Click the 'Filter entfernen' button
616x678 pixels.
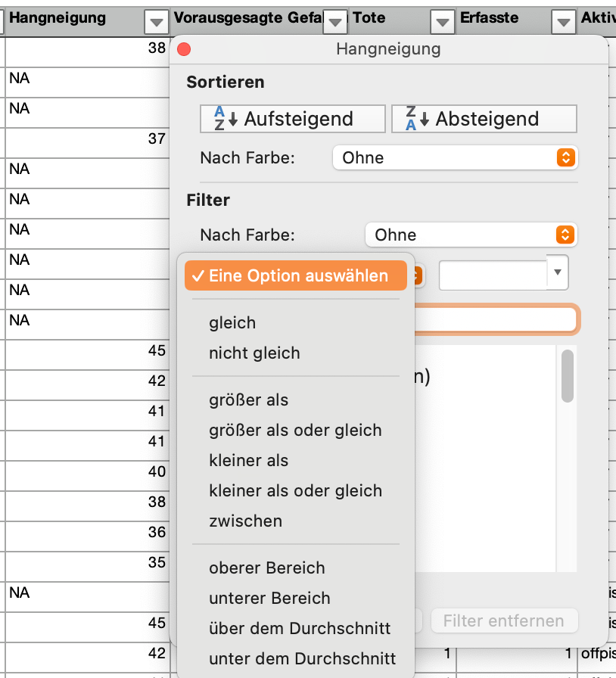coord(504,620)
